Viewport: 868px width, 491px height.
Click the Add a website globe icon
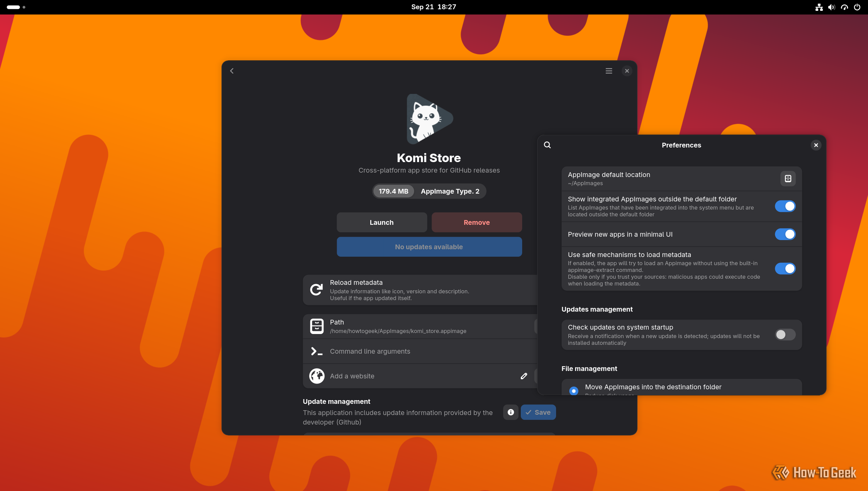(x=317, y=376)
